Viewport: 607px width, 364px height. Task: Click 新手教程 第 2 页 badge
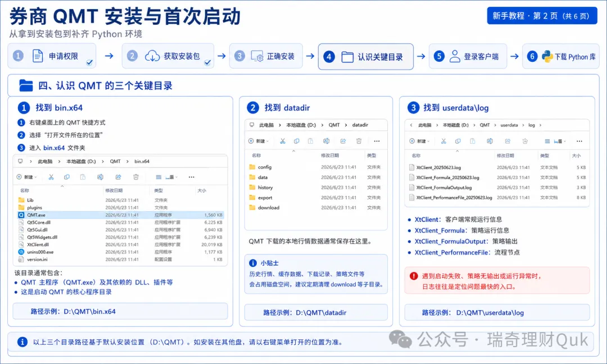[x=542, y=16]
